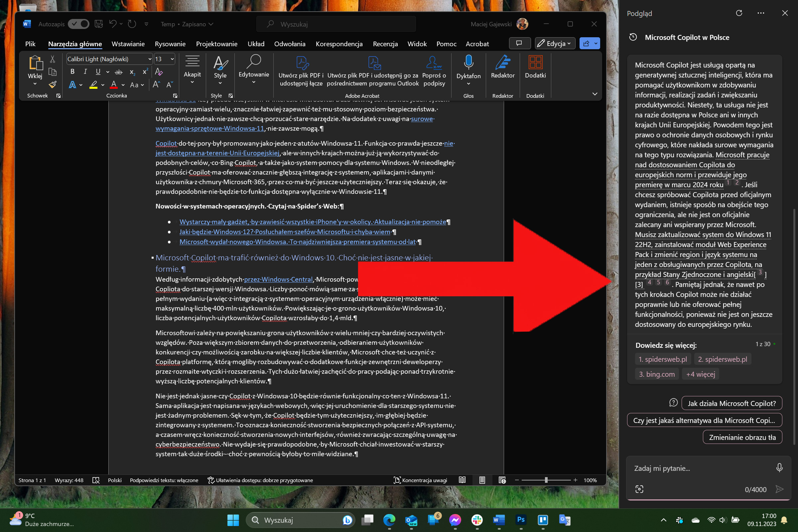Open the Układ tab
The height and width of the screenshot is (532, 798).
click(256, 44)
